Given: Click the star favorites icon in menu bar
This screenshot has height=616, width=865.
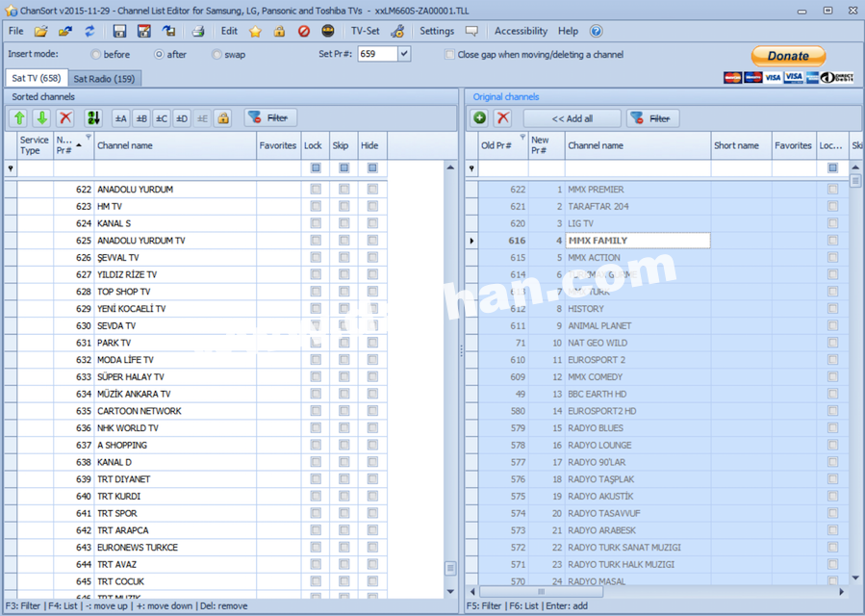Looking at the screenshot, I should click(255, 32).
